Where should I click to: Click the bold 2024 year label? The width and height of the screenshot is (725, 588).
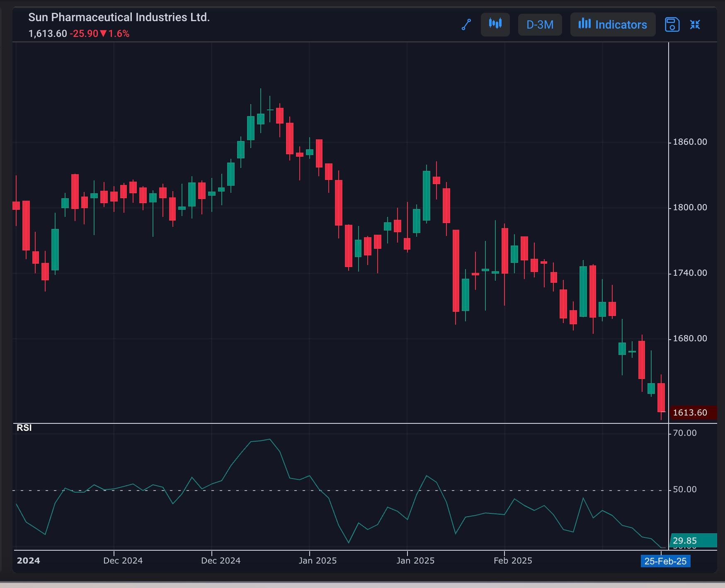tap(28, 561)
